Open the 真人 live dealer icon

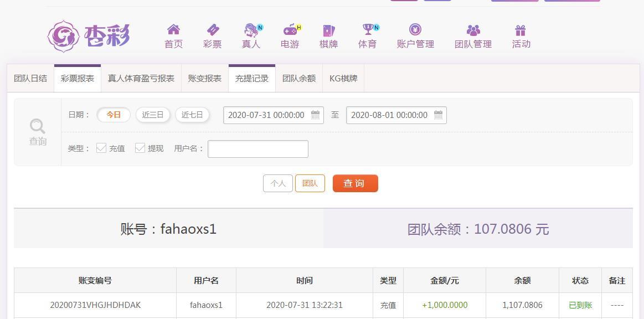(x=251, y=29)
